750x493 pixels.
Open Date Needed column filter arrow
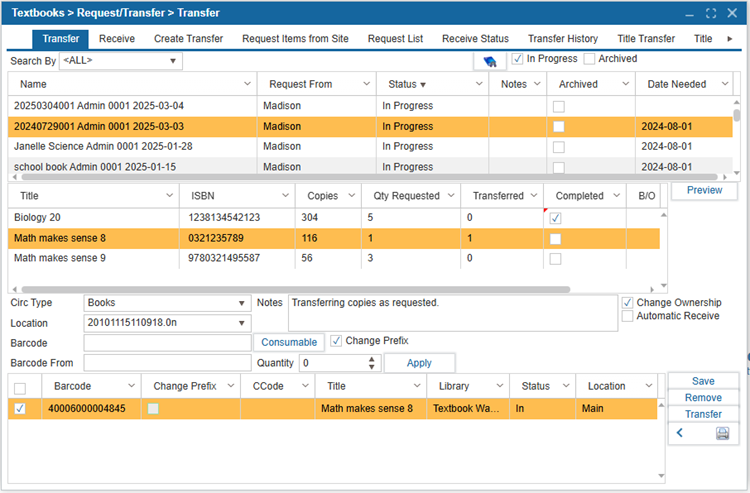coord(725,84)
